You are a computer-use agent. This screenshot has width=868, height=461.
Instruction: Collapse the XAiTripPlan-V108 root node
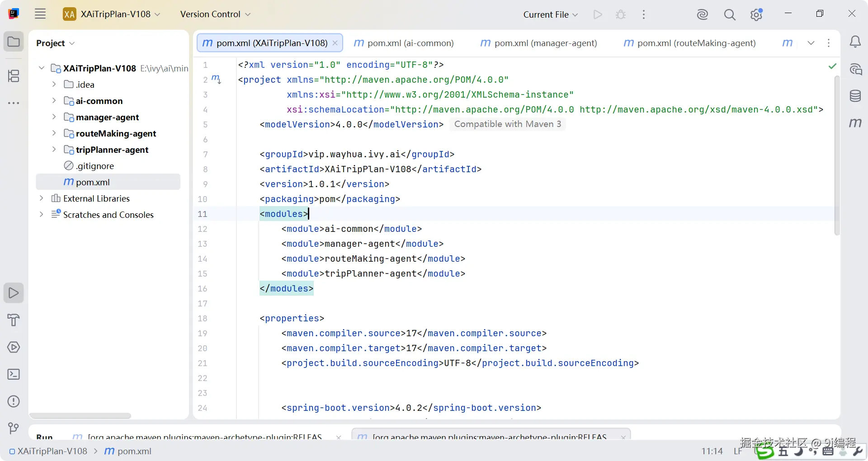pos(42,68)
